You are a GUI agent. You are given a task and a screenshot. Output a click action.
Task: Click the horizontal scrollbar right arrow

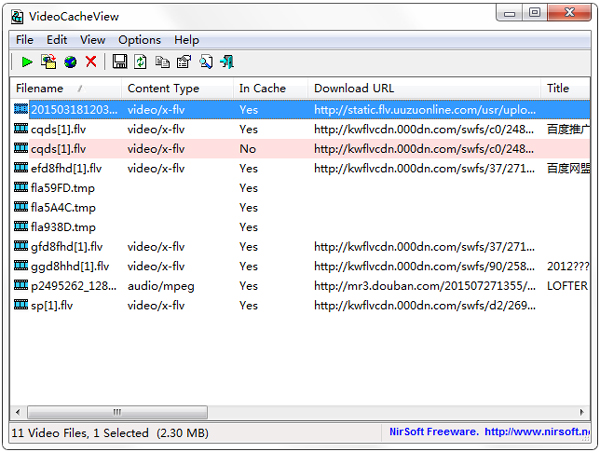coord(583,412)
